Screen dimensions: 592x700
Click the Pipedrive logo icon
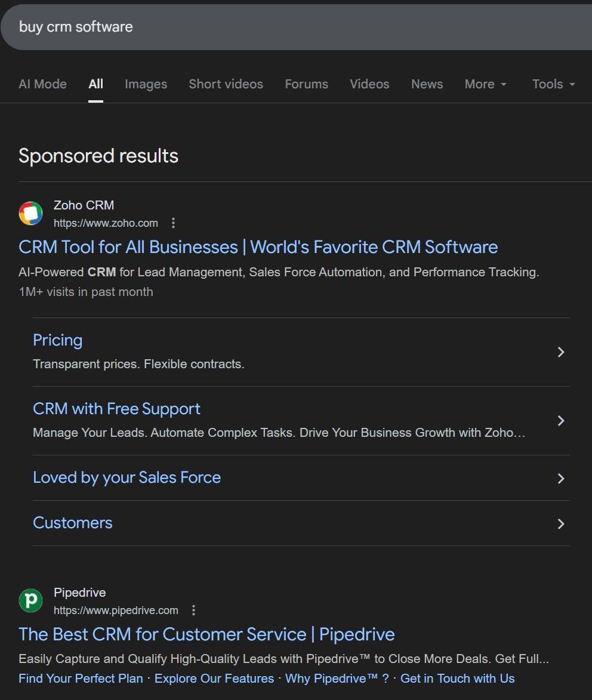point(30,600)
